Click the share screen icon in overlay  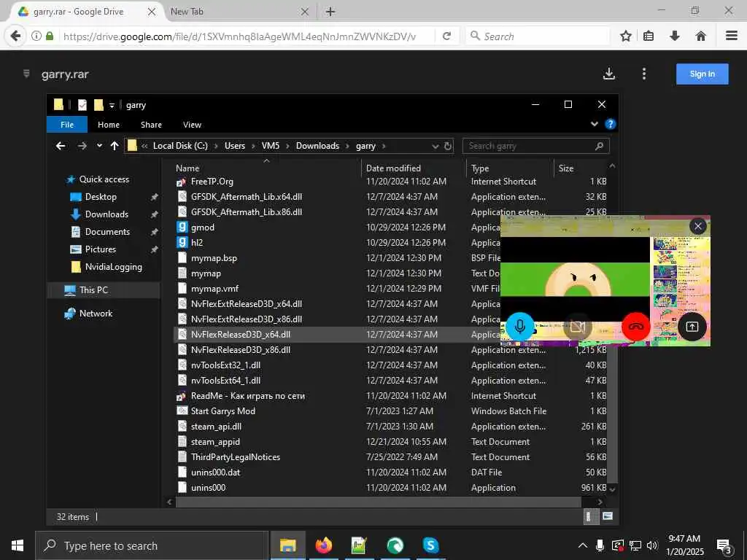tap(692, 327)
